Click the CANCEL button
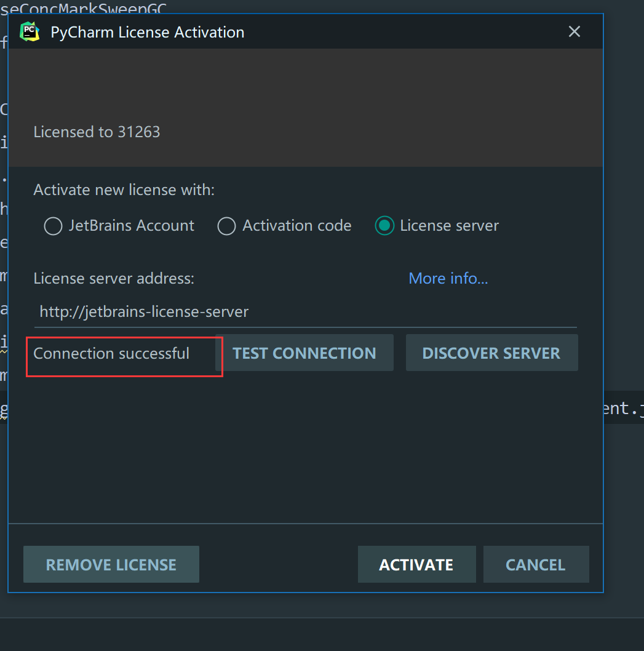Viewport: 644px width, 651px height. click(536, 564)
